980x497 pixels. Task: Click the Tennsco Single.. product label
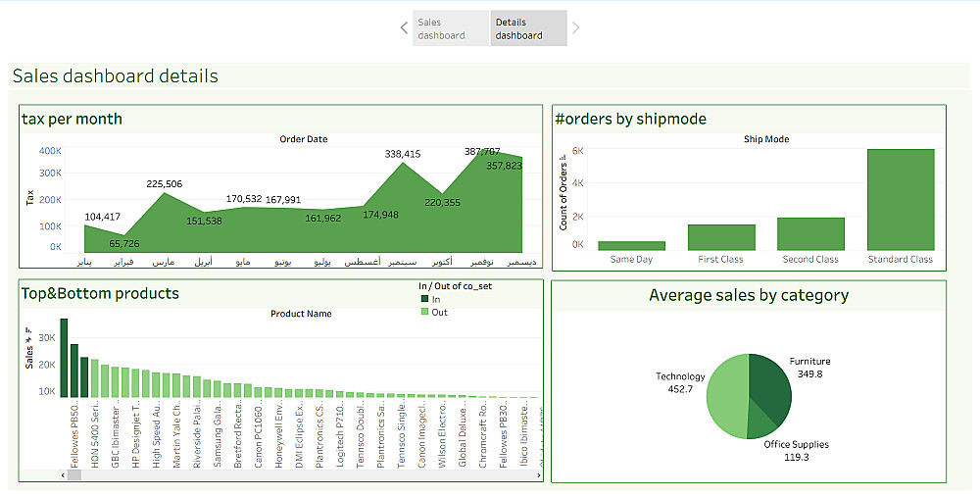click(401, 436)
